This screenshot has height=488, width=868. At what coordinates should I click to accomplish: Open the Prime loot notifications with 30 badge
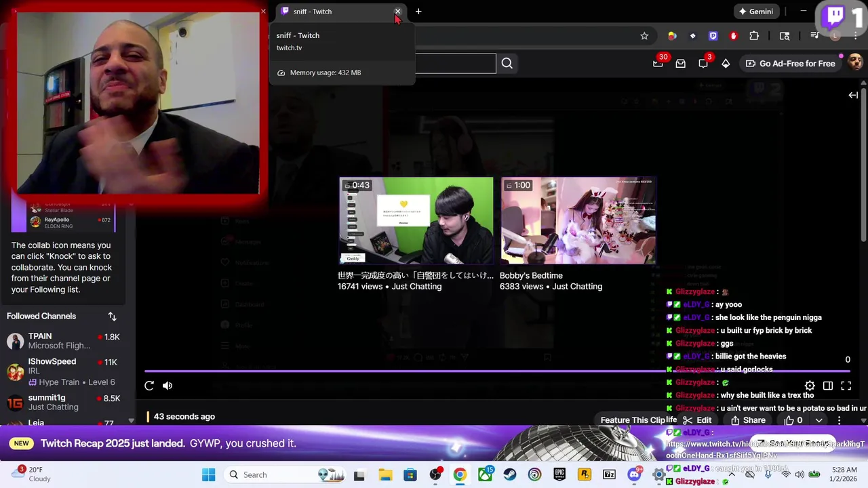(658, 63)
